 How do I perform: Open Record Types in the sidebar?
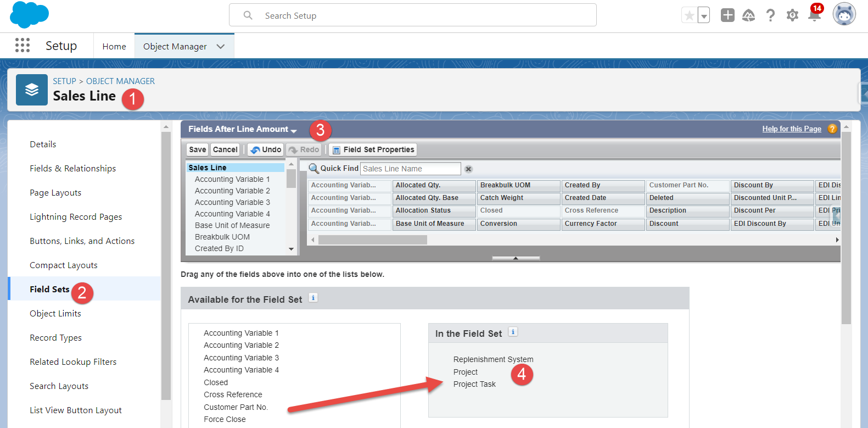pos(55,338)
